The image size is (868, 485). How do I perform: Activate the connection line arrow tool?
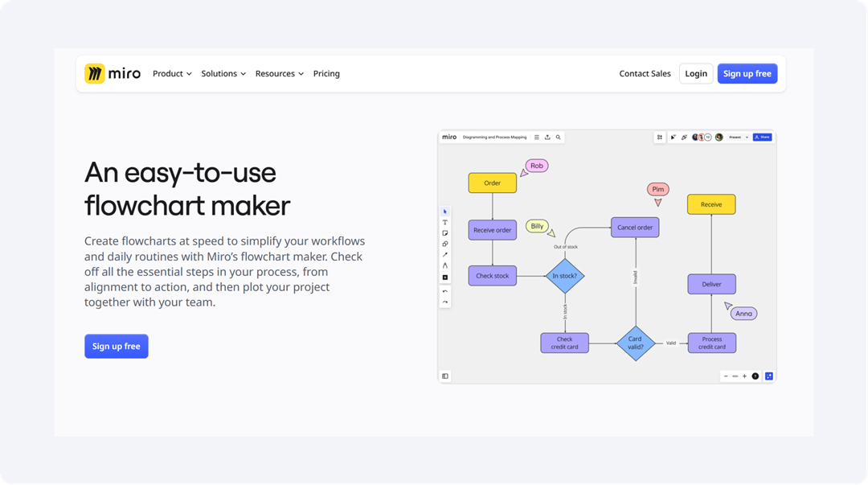(445, 255)
